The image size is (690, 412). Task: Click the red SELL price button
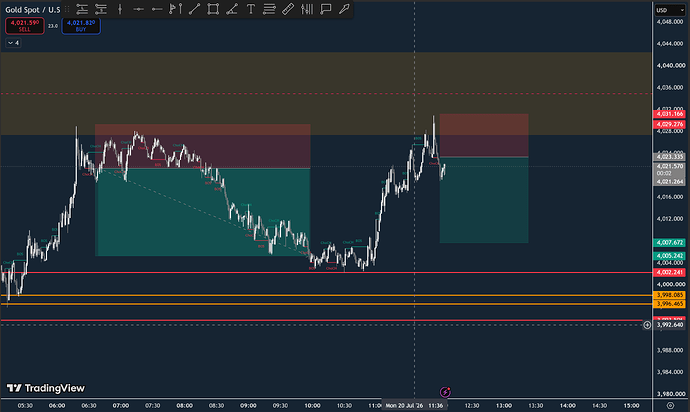pos(25,26)
